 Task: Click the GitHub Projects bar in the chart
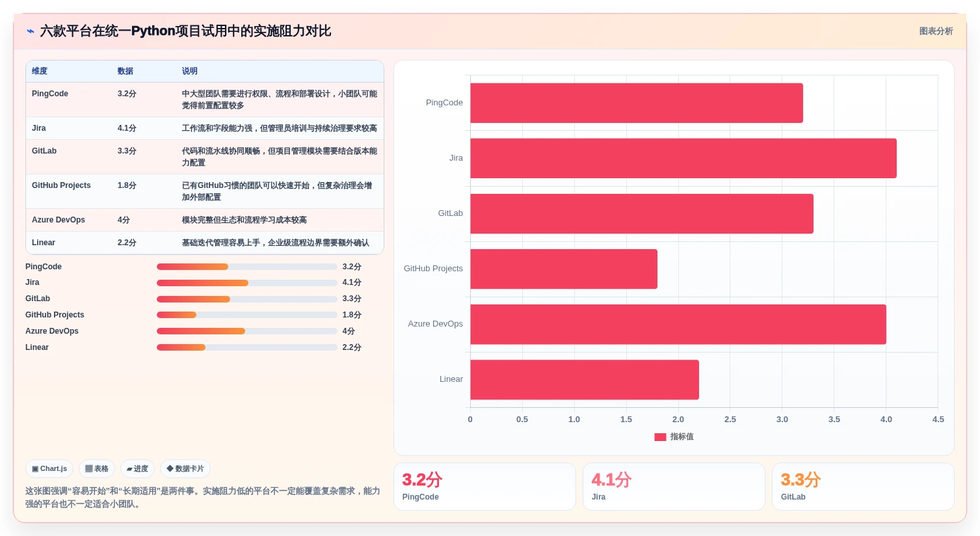click(x=564, y=269)
